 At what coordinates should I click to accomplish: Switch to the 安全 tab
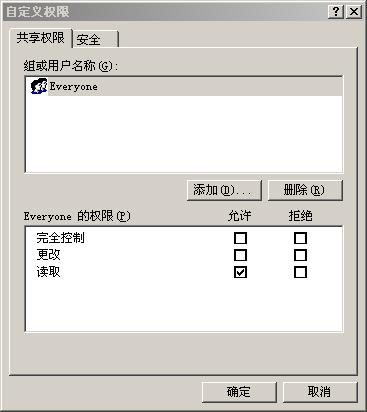coord(96,39)
